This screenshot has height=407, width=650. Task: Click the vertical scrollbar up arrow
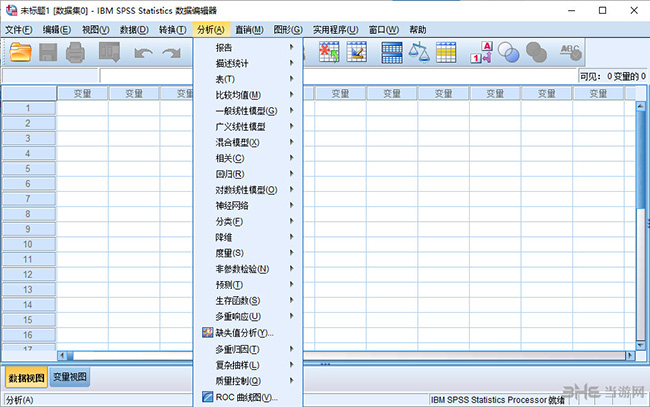point(640,106)
